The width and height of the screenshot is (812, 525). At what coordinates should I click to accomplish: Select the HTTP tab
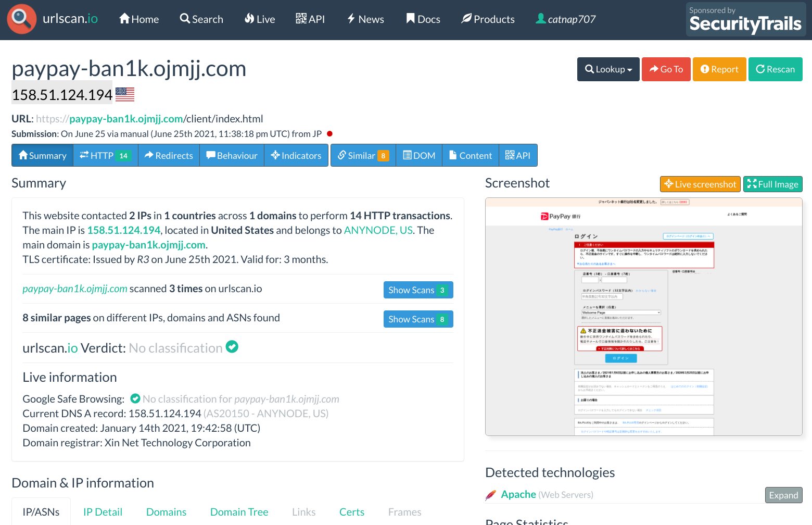click(x=106, y=155)
